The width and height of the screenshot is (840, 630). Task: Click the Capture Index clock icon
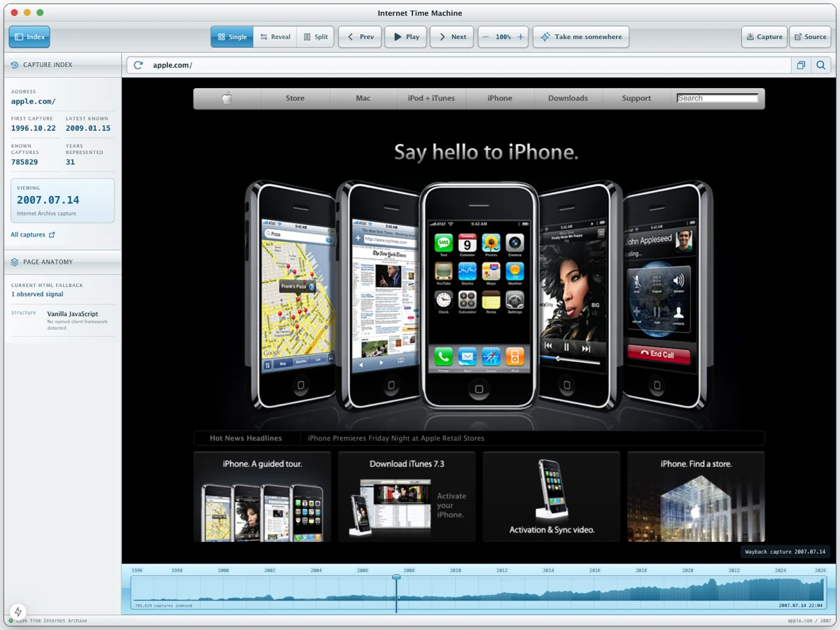pos(15,65)
